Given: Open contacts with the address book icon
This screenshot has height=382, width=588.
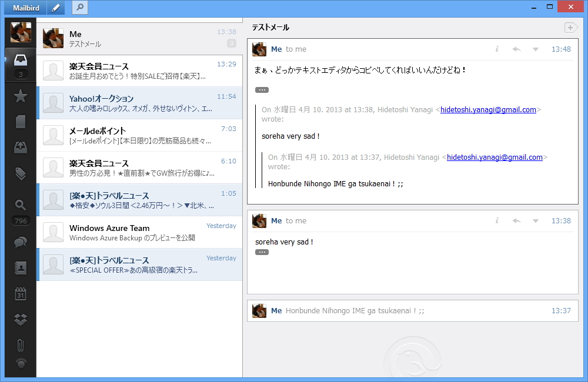Looking at the screenshot, I should pos(20,268).
